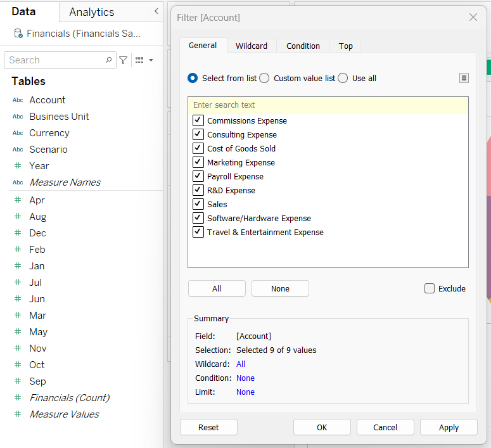Open the filter list options menu icon
The width and height of the screenshot is (491, 448).
pos(464,78)
